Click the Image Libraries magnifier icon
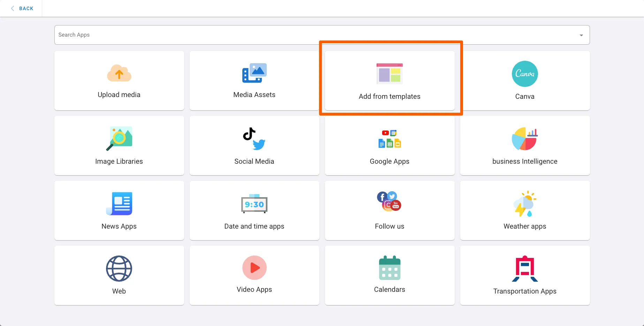This screenshot has height=326, width=644. [119, 139]
